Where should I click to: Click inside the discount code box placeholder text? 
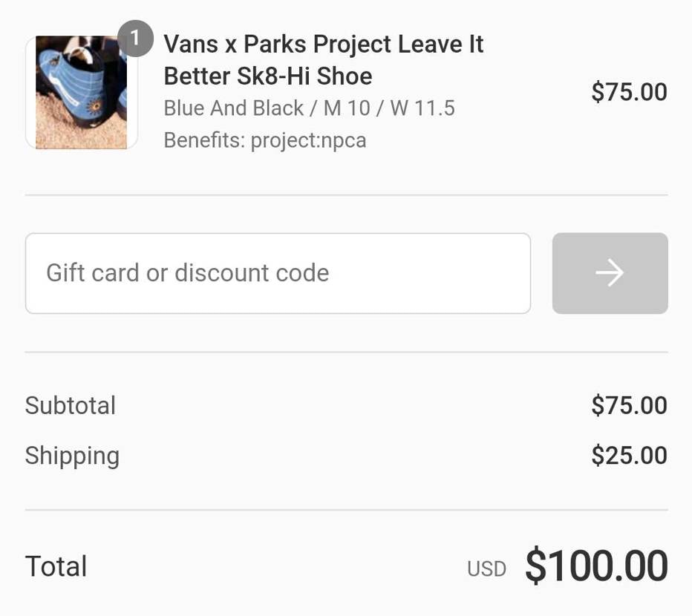pos(186,273)
